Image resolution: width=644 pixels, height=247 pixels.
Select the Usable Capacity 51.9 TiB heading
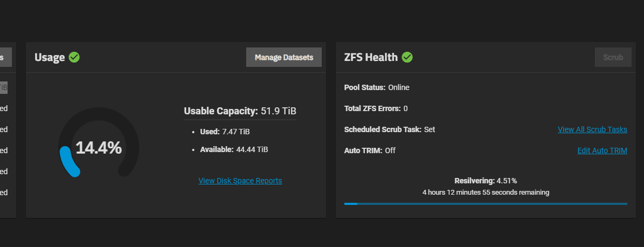pyautogui.click(x=240, y=111)
